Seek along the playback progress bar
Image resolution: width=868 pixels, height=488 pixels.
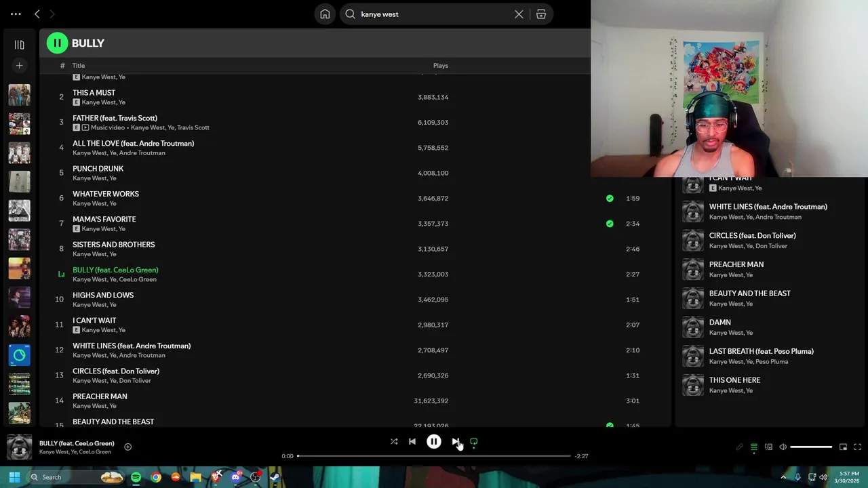[x=434, y=456]
